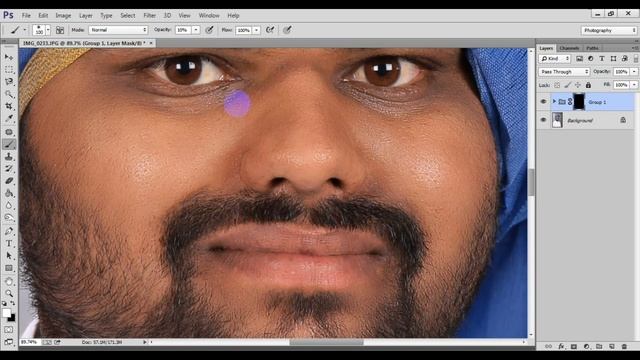Toggle pressure for size button
640x360 pixels.
tap(287, 30)
